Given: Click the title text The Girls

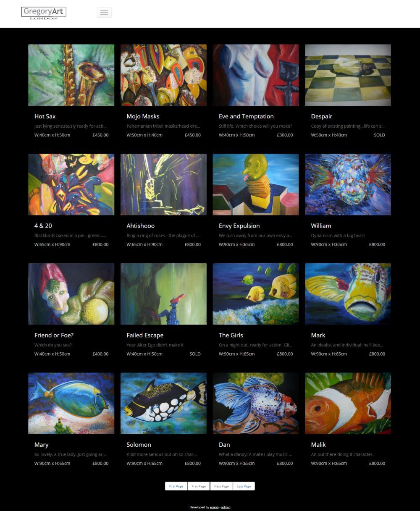Looking at the screenshot, I should click(231, 335).
